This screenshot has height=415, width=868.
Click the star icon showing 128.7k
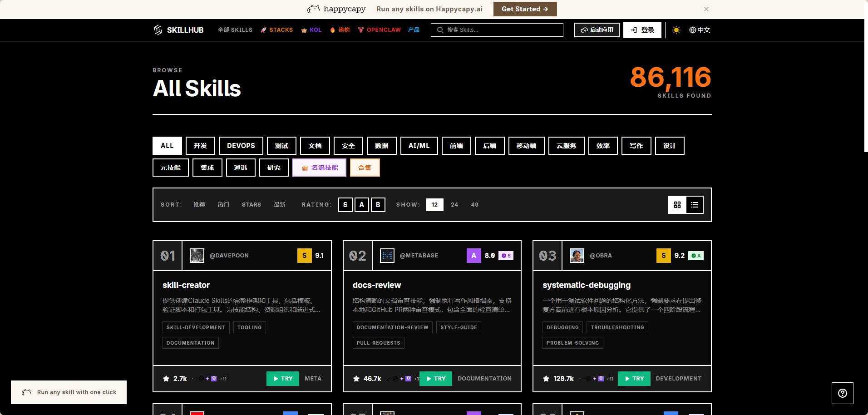pyautogui.click(x=546, y=379)
